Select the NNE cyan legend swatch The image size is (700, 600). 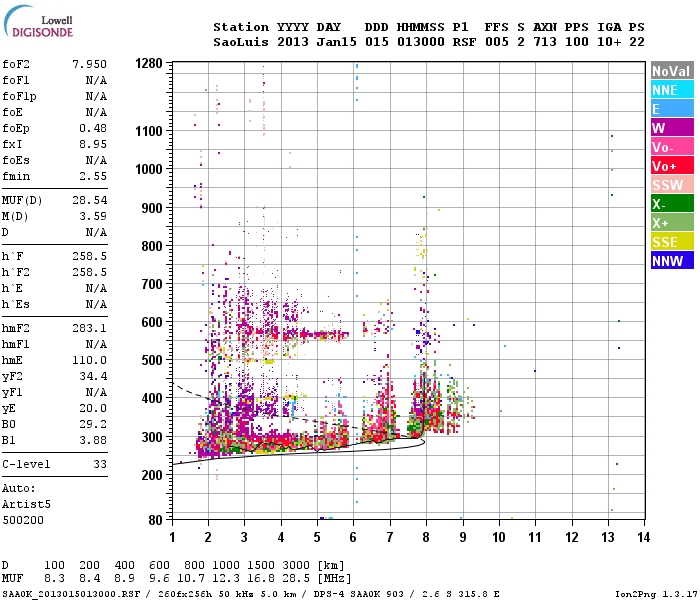(672, 90)
